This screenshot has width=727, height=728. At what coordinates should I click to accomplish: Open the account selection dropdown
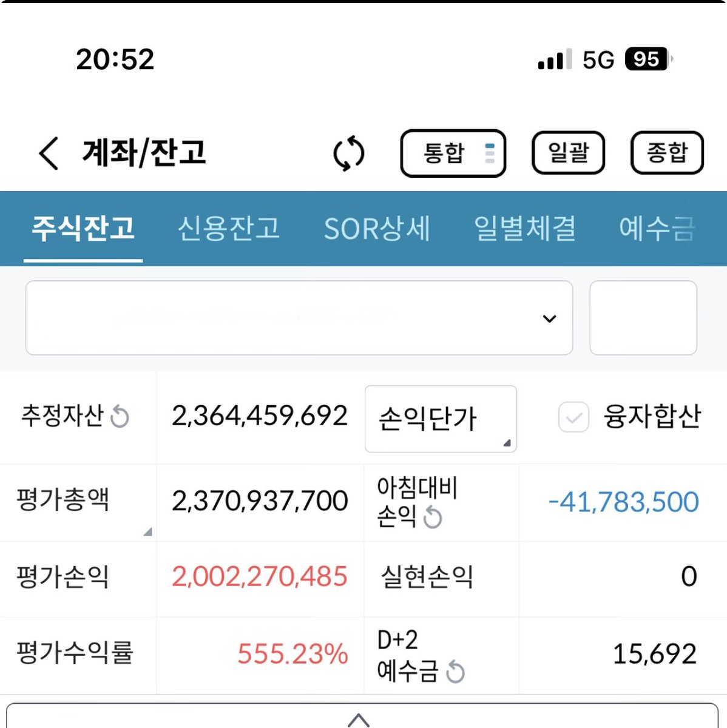pos(549,318)
